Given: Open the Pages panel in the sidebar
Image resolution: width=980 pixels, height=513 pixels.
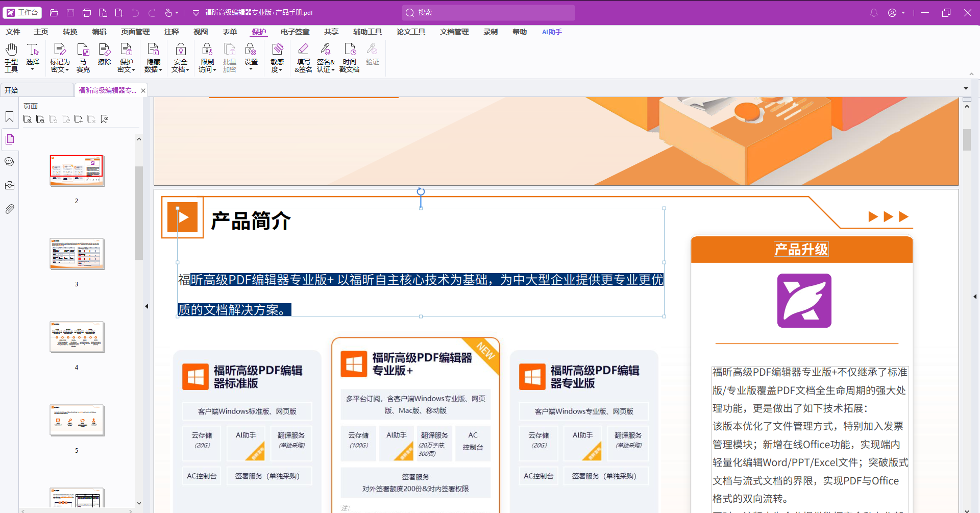Looking at the screenshot, I should pos(10,139).
